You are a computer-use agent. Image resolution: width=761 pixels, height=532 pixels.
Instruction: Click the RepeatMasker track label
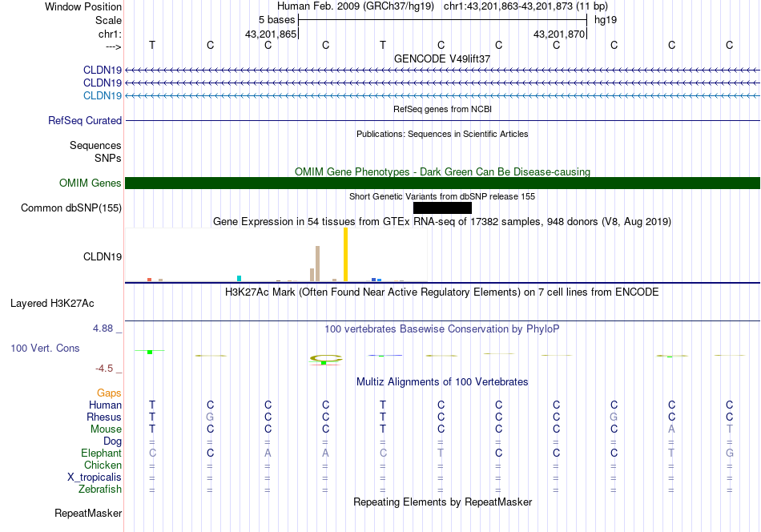[x=88, y=513]
